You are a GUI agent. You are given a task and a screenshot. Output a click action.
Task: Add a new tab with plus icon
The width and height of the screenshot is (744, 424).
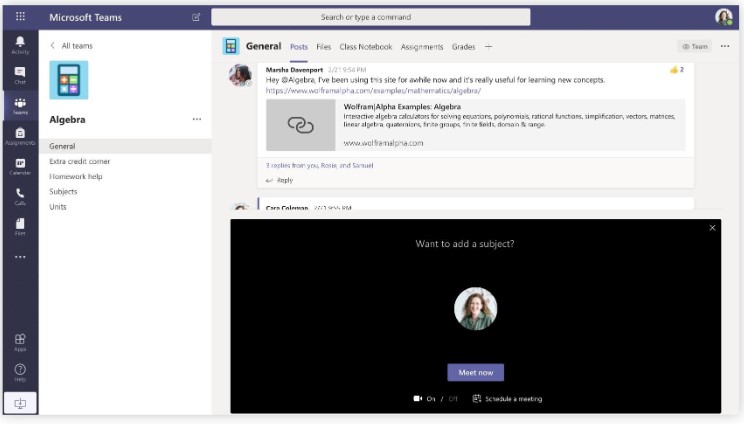[x=488, y=46]
